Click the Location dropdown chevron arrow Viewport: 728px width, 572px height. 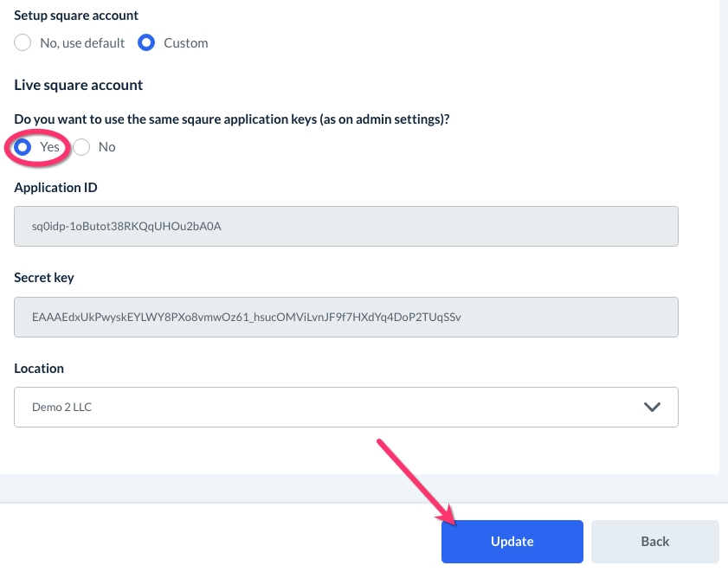coord(652,407)
